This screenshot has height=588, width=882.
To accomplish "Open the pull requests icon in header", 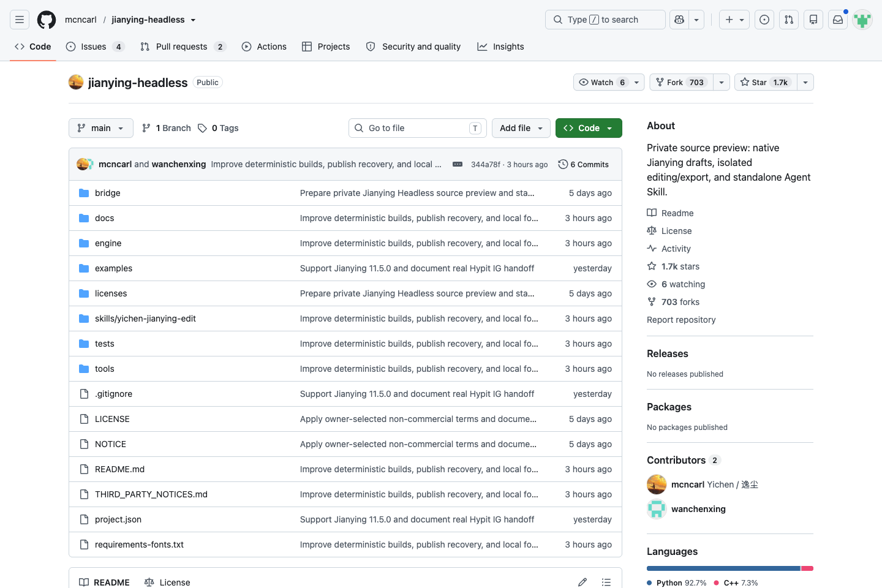I will [789, 20].
